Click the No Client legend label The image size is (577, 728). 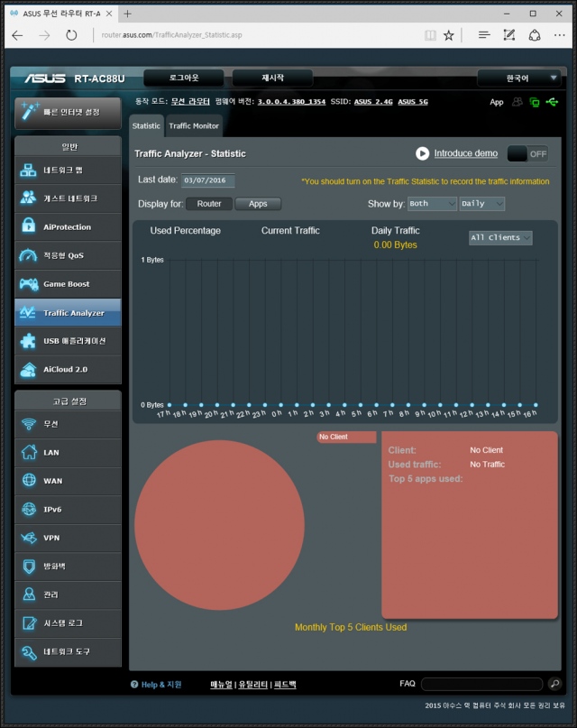(346, 437)
